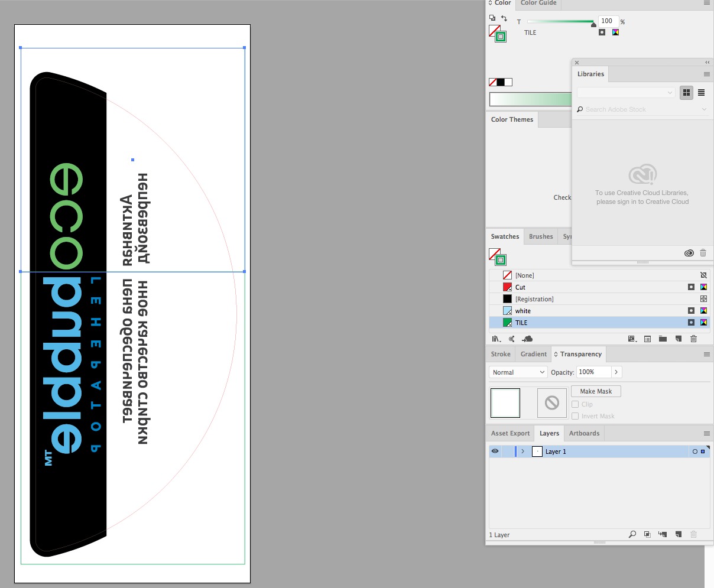Click the Opacity value field

[x=594, y=372]
